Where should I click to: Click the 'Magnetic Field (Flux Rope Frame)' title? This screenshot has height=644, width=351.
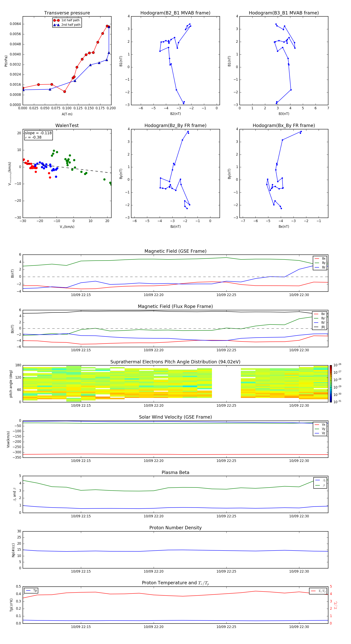(175, 307)
